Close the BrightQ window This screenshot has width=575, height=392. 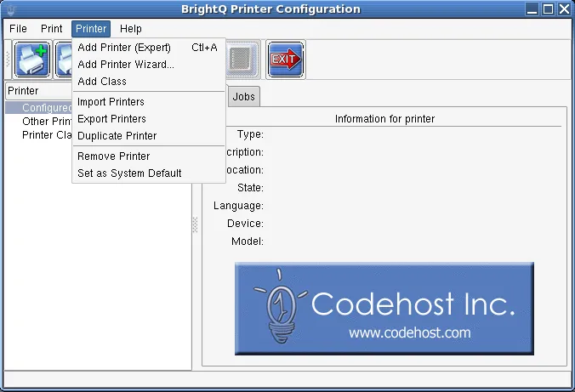pos(564,9)
